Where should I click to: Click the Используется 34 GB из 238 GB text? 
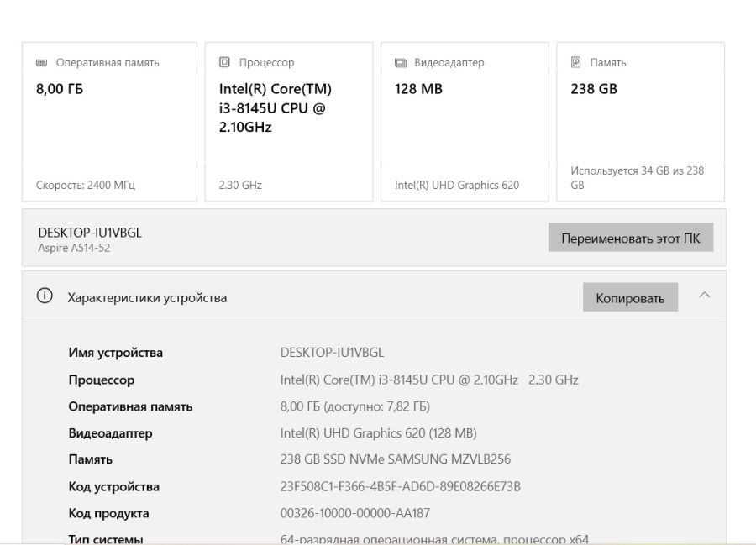tap(637, 177)
